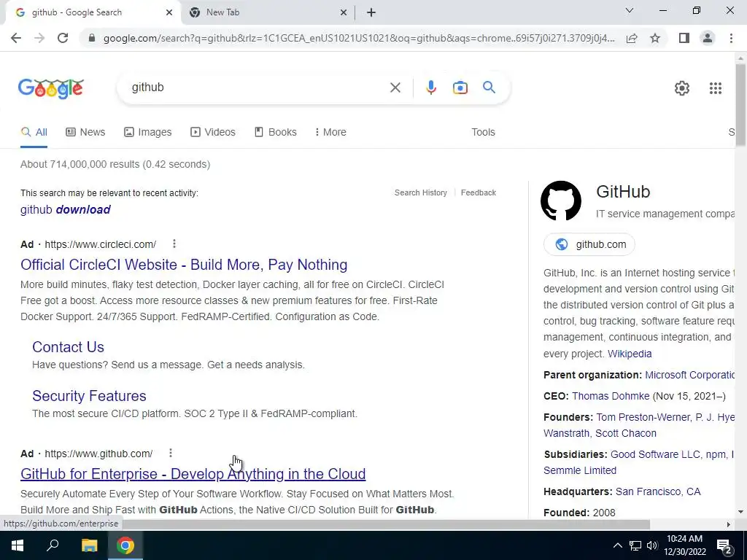Open the Security Features sitelink

[89, 396]
